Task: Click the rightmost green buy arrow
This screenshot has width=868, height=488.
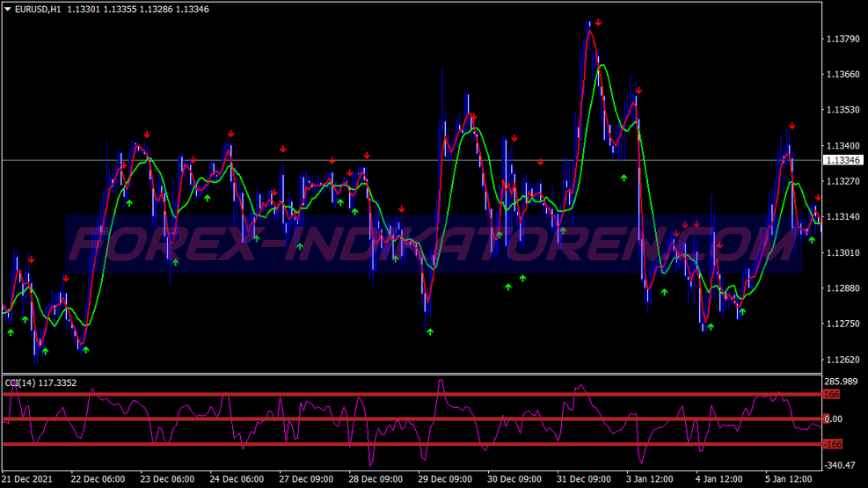Action: coord(812,240)
